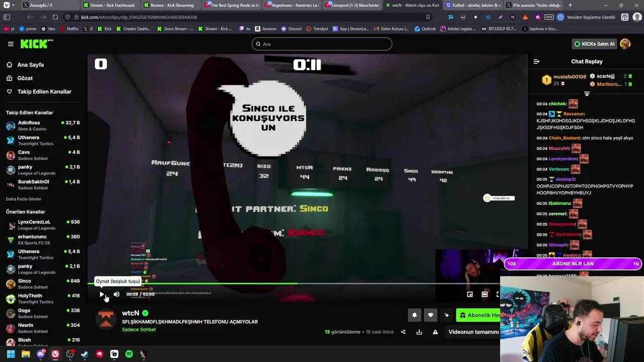Open Cavs in followed channels
Image resolution: width=644 pixels, height=362 pixels.
click(x=43, y=155)
